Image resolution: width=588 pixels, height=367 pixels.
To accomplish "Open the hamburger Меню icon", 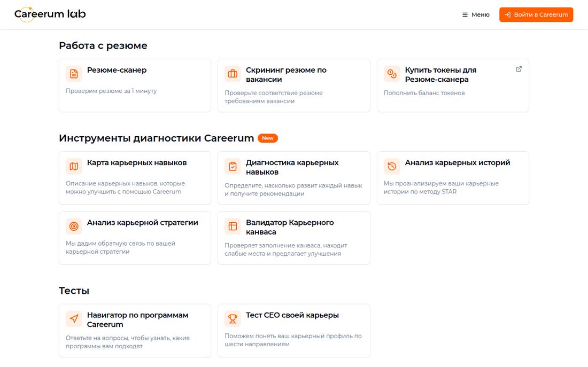I will (x=465, y=14).
